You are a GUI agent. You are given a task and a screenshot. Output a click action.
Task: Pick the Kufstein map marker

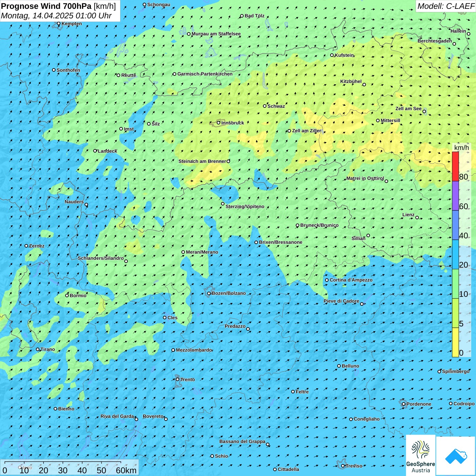point(332,55)
